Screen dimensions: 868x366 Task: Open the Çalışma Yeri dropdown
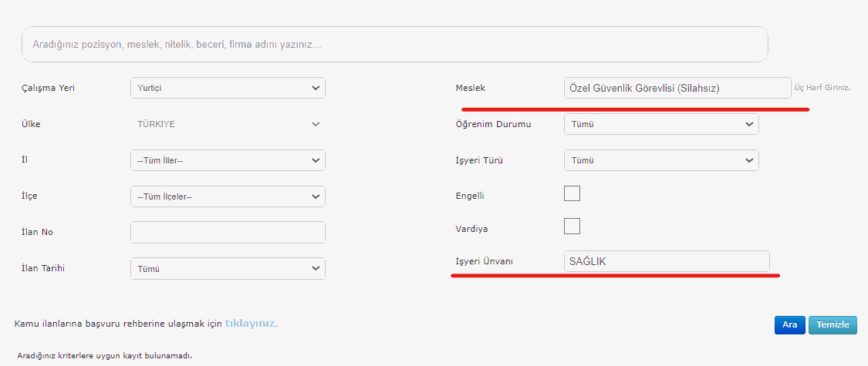228,88
